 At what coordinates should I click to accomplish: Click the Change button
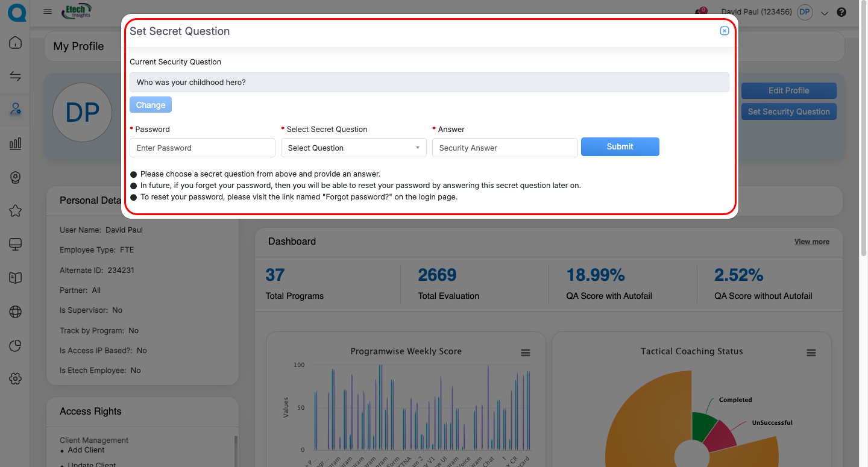151,105
